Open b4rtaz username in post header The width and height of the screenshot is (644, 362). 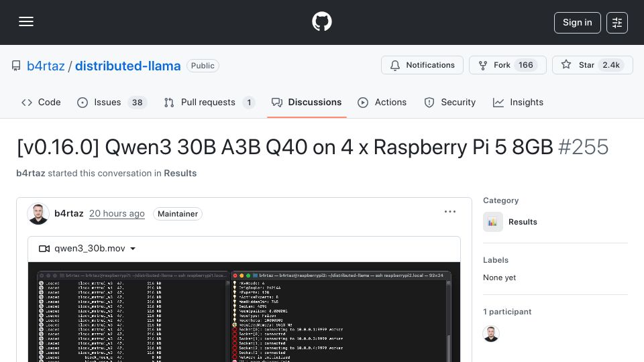[x=69, y=213]
